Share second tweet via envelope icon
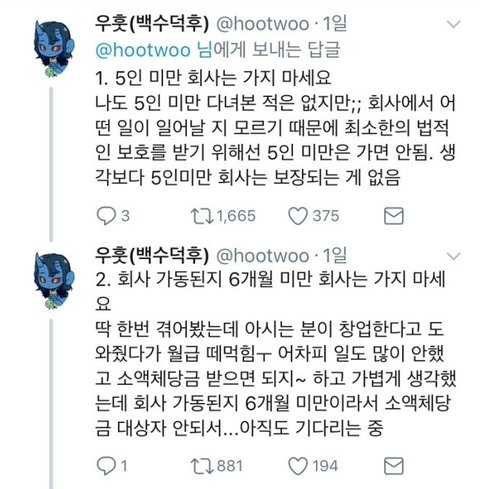This screenshot has height=489, width=480. click(x=394, y=466)
